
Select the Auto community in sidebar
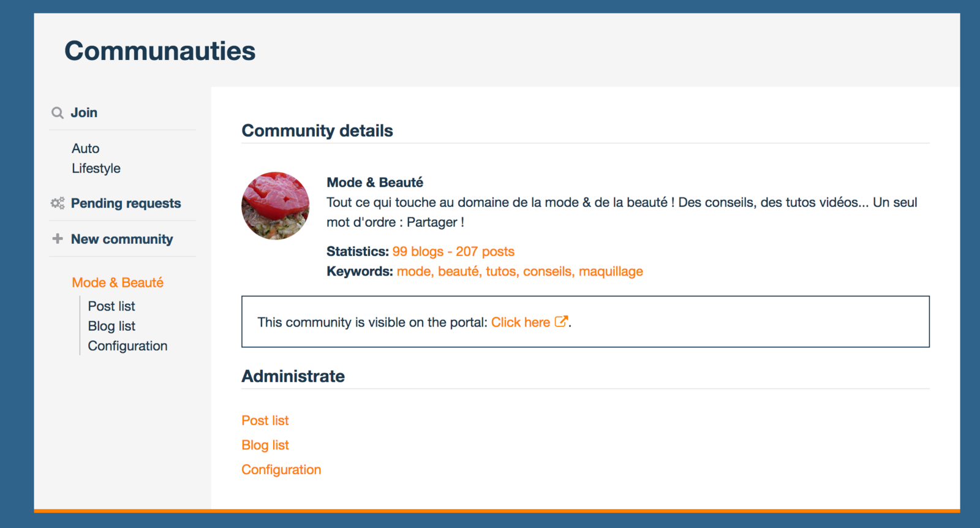click(85, 148)
